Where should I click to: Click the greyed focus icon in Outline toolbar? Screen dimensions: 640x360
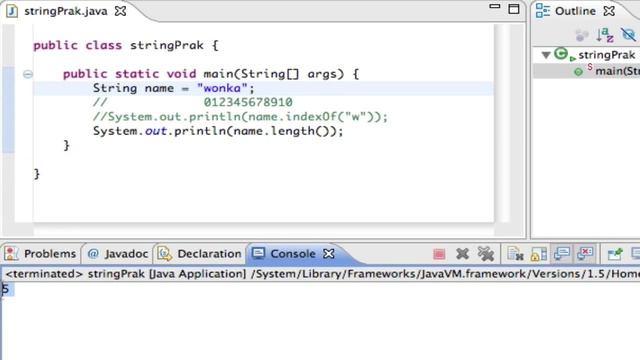582,36
